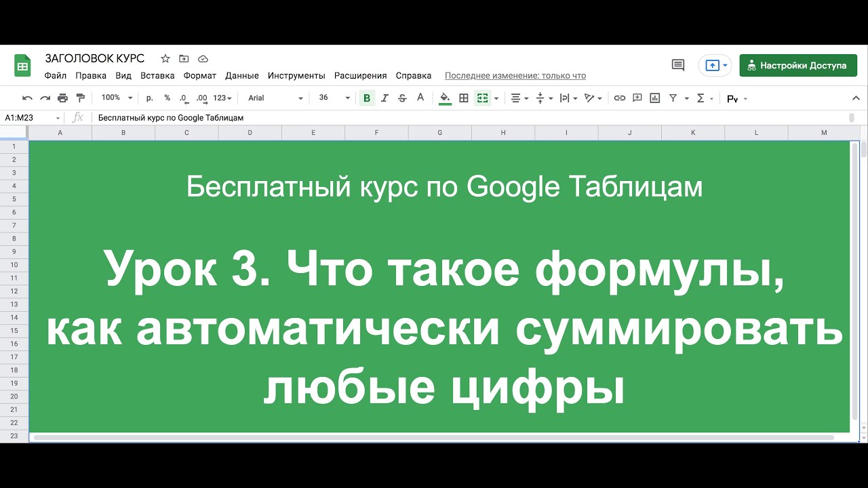Select the paint format tool
Viewport: 868px width, 488px height.
point(81,98)
